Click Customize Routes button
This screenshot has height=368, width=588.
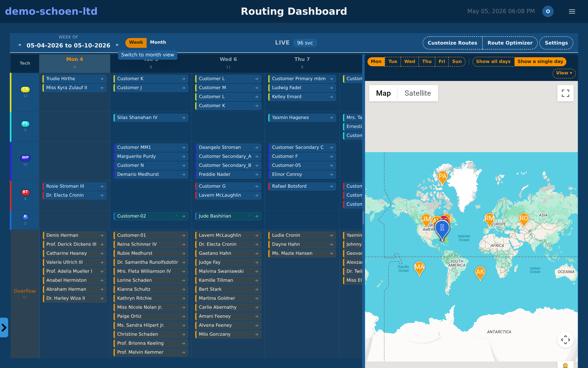click(x=452, y=43)
